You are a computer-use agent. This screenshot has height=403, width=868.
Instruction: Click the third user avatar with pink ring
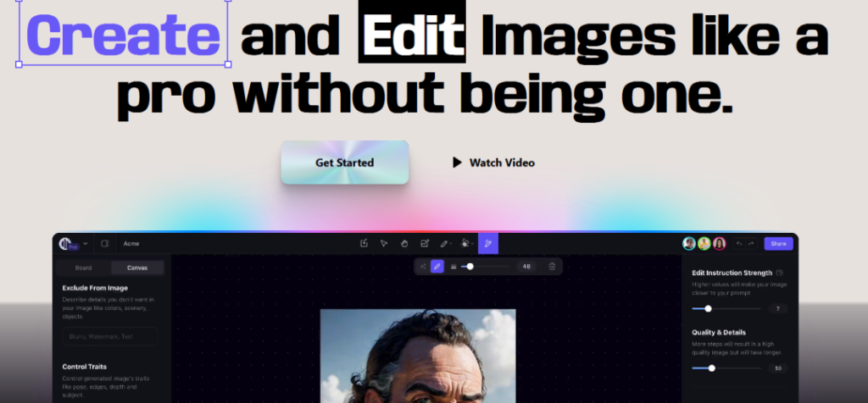click(x=719, y=244)
